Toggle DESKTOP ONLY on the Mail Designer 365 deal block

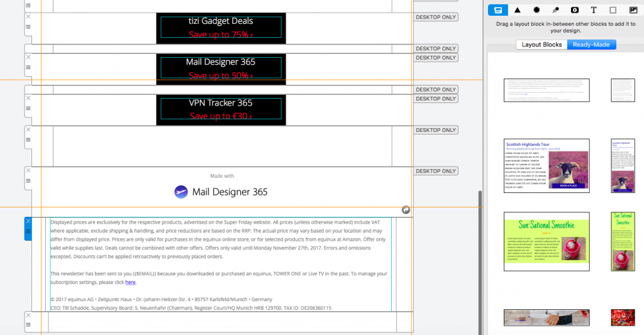click(x=436, y=58)
